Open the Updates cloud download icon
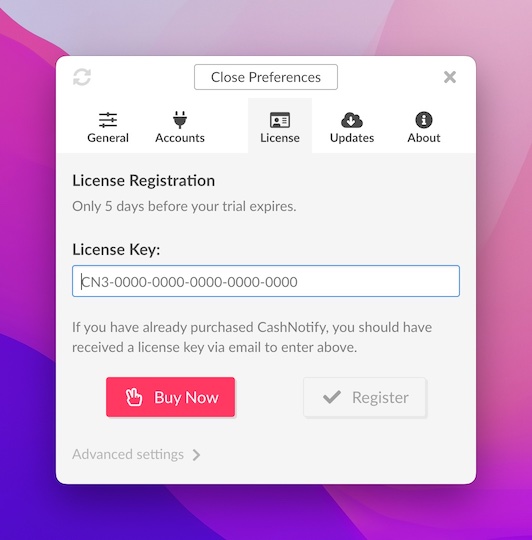 tap(352, 120)
